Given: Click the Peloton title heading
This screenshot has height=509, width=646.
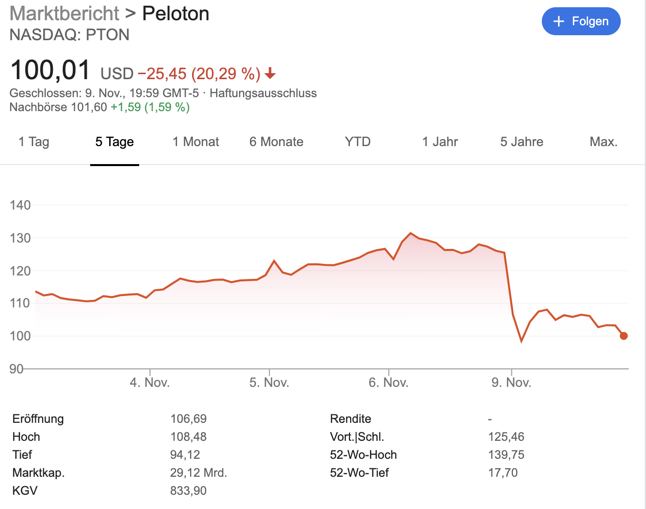Looking at the screenshot, I should coord(175,15).
